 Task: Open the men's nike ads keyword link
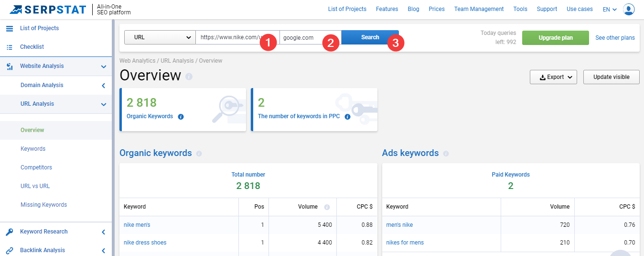click(x=399, y=225)
